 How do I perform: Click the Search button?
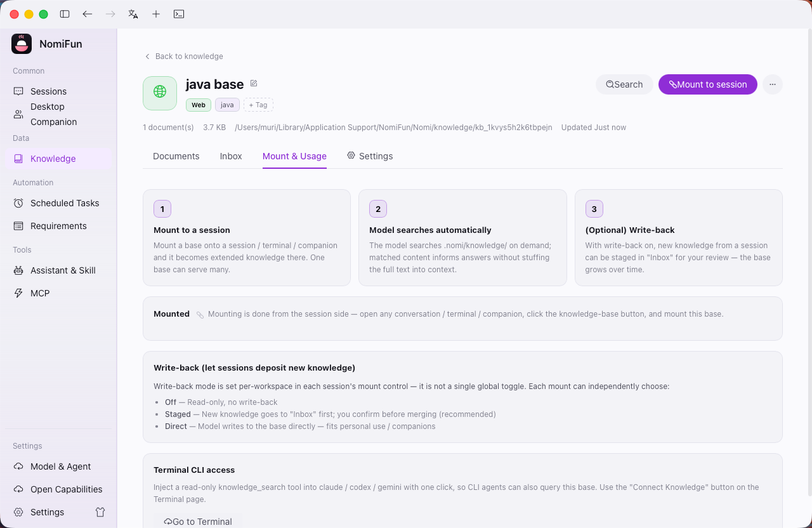624,84
